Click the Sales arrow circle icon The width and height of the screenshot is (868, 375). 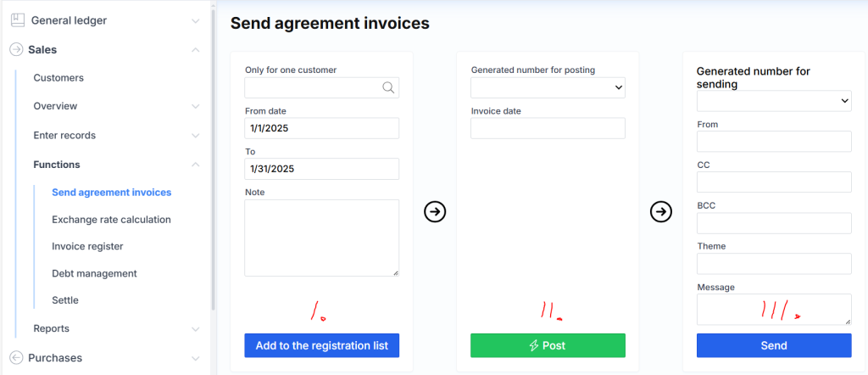pos(17,50)
